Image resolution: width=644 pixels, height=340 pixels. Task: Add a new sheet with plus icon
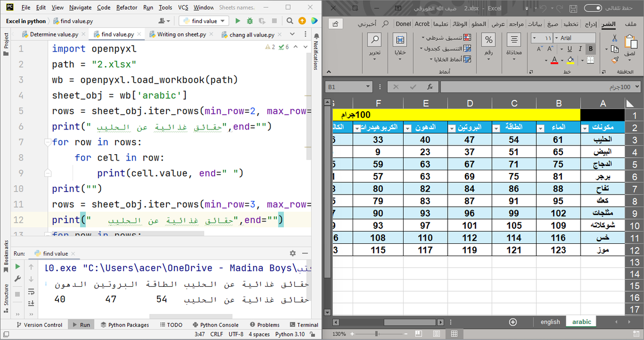click(513, 322)
